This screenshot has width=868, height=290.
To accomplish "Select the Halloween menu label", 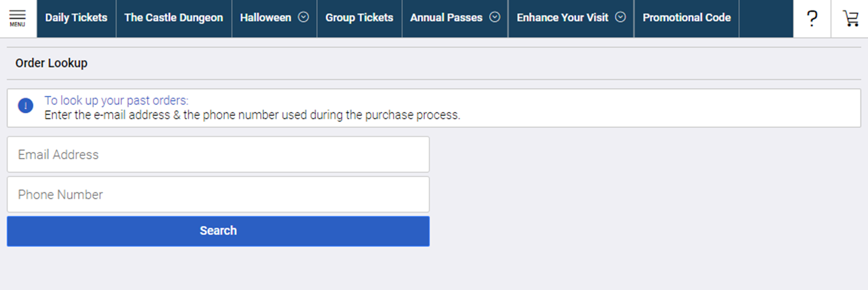I will click(266, 18).
